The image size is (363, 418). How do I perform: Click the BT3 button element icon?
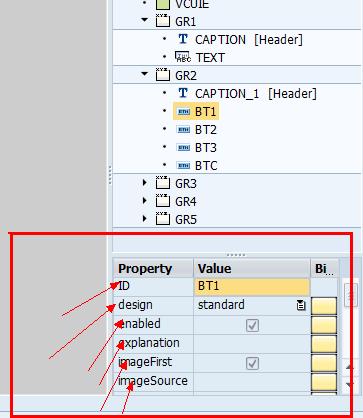(x=183, y=147)
